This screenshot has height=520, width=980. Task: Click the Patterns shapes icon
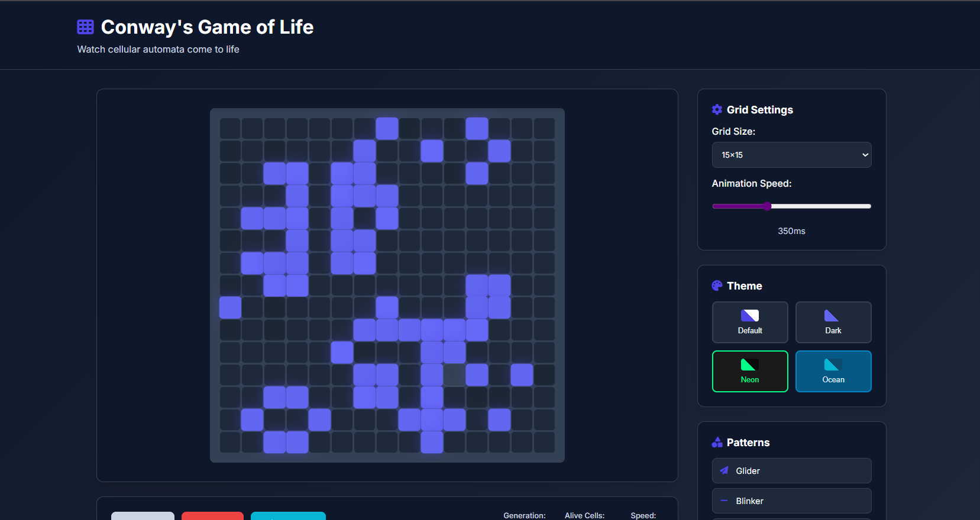click(717, 443)
